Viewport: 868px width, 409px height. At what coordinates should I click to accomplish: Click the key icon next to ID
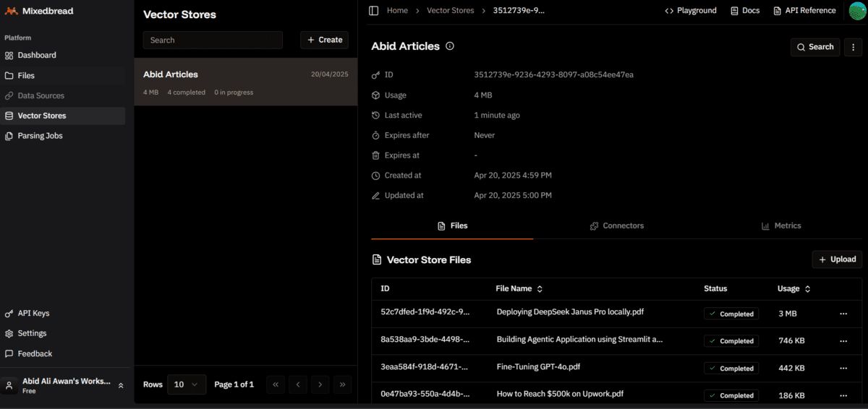coord(375,75)
